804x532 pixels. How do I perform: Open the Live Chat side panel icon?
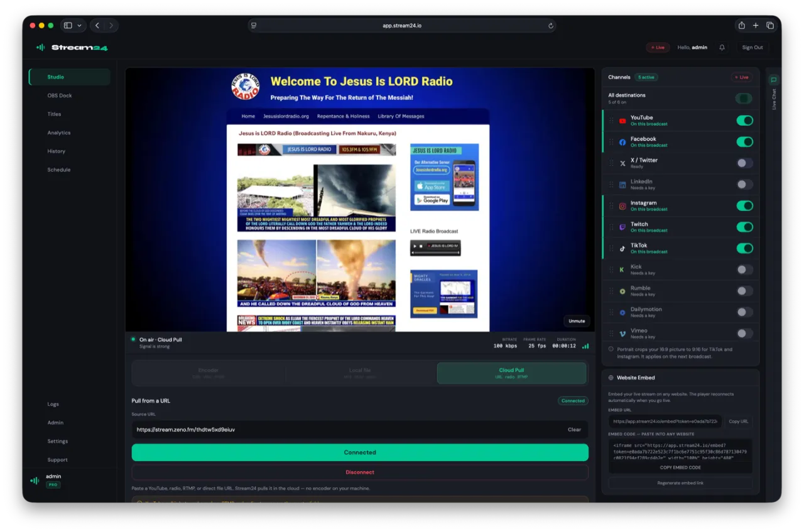click(774, 80)
